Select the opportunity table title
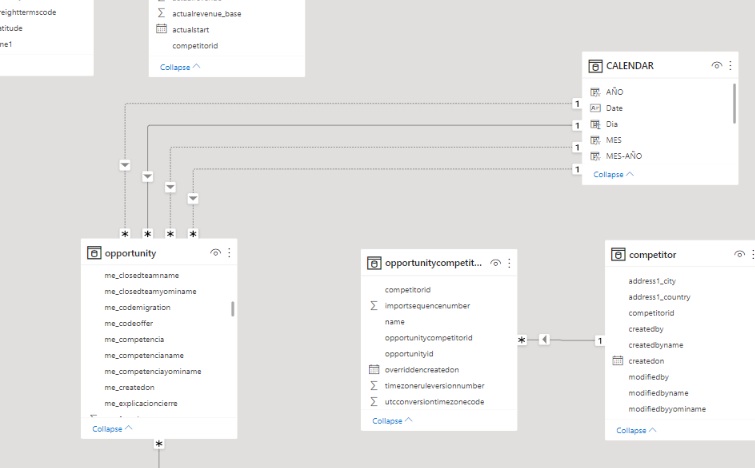This screenshot has height=468, width=755. [130, 253]
